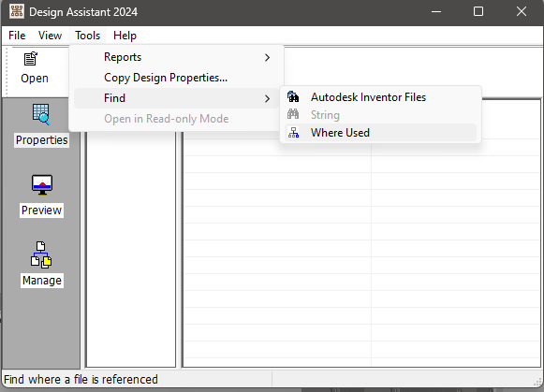Minimize the Design Assistant window
Image resolution: width=544 pixels, height=392 pixels.
coord(436,11)
